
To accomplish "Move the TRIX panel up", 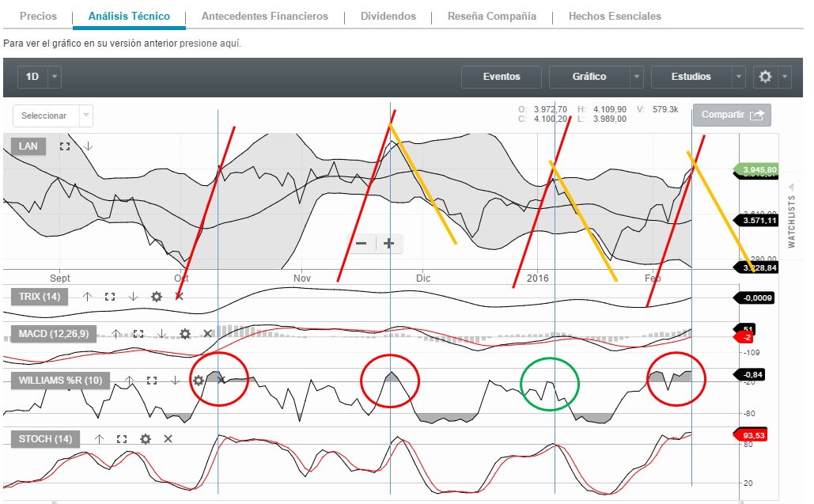I will tap(87, 297).
